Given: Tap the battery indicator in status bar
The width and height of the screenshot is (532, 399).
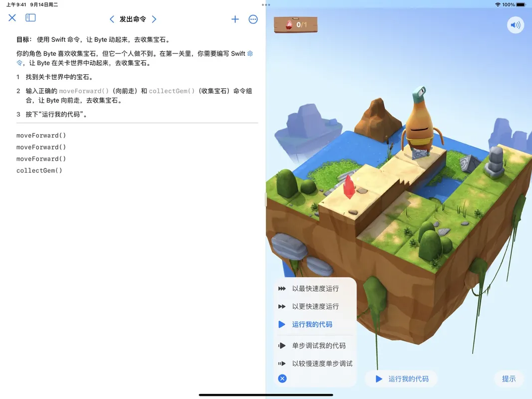Looking at the screenshot, I should (521, 5).
